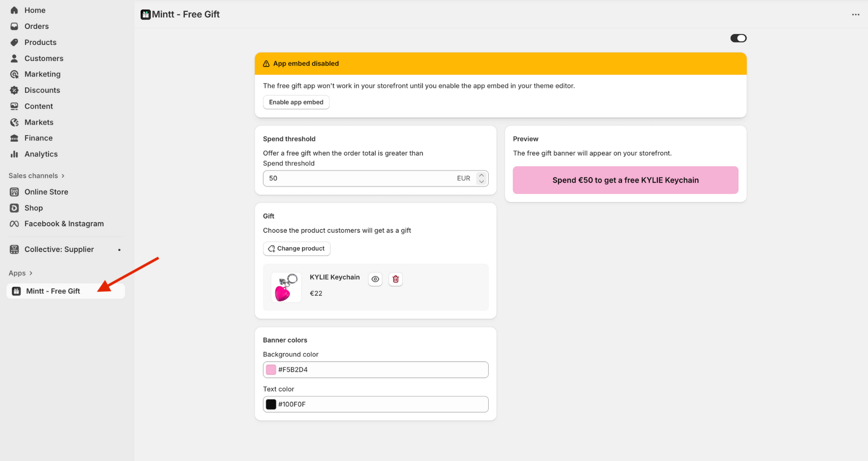
Task: Preview the KYLIE Keychain with the eye icon
Action: 375,279
